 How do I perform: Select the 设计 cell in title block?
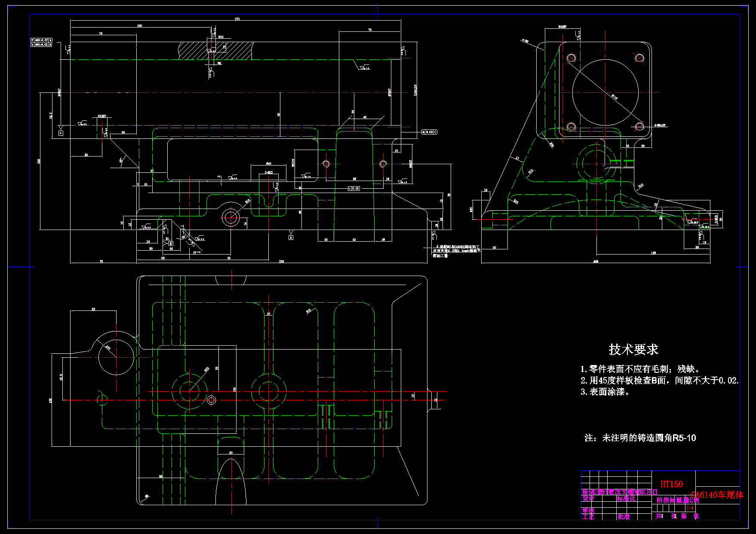coord(588,499)
